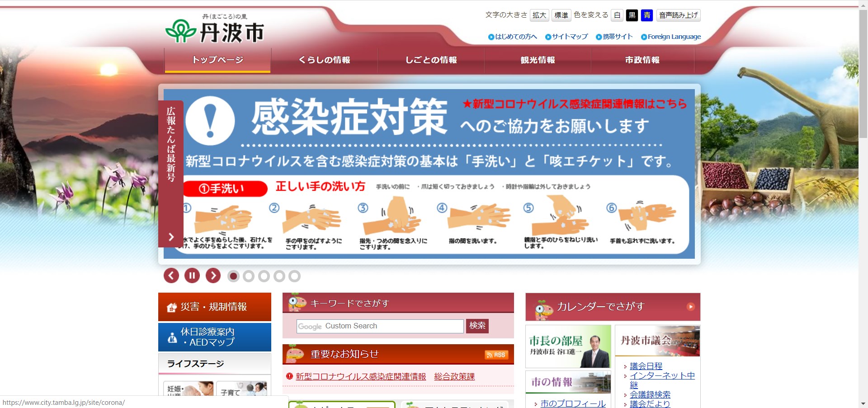
Task: Open カレンダーでさがす via its circular arrow
Action: click(691, 306)
